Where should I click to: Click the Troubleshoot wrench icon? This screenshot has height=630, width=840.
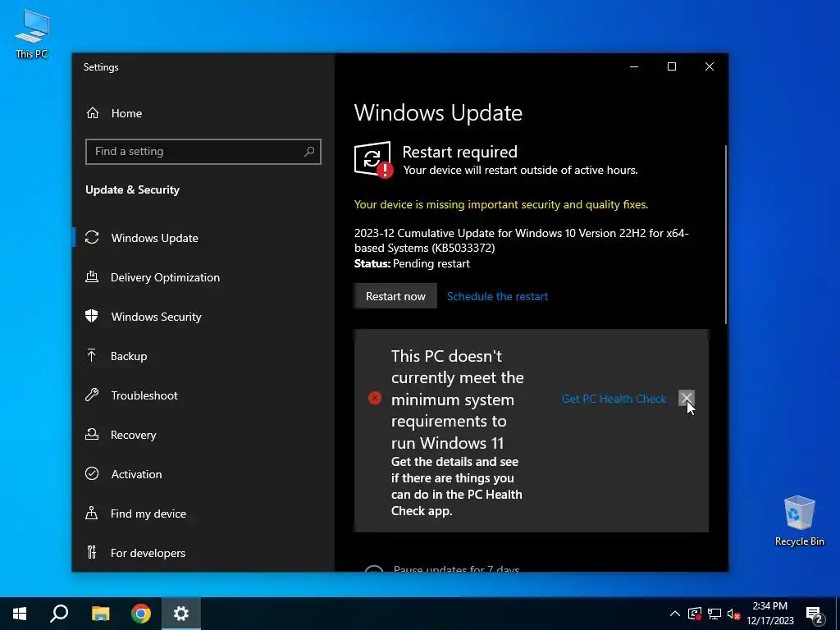(92, 395)
